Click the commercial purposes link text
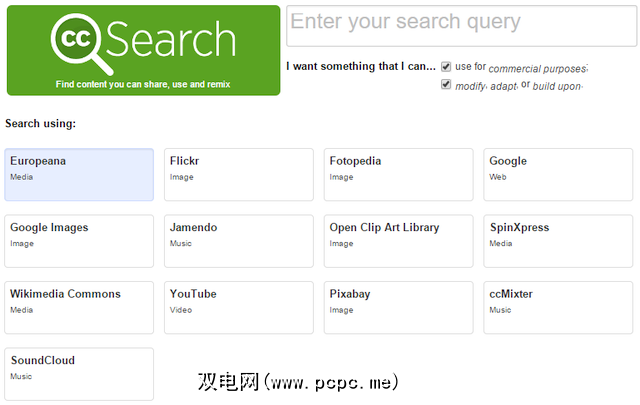Screen dimensions: 640x405 (x=537, y=68)
